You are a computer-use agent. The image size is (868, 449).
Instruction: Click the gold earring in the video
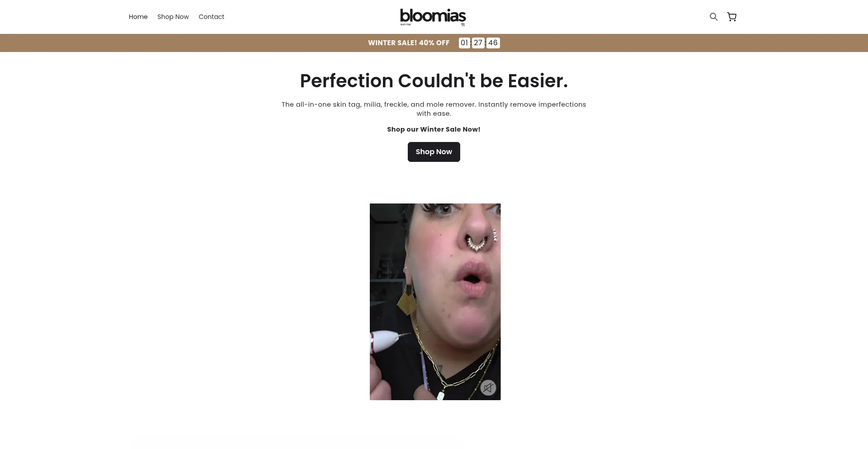click(x=407, y=299)
